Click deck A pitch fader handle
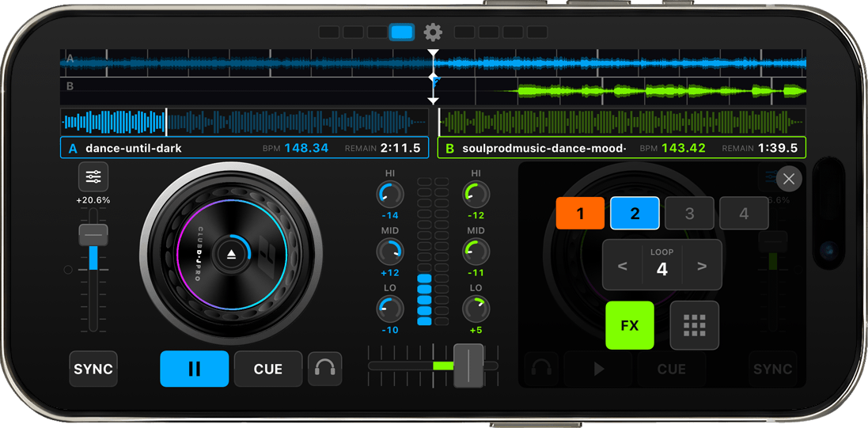The height and width of the screenshot is (428, 868). pyautogui.click(x=93, y=235)
